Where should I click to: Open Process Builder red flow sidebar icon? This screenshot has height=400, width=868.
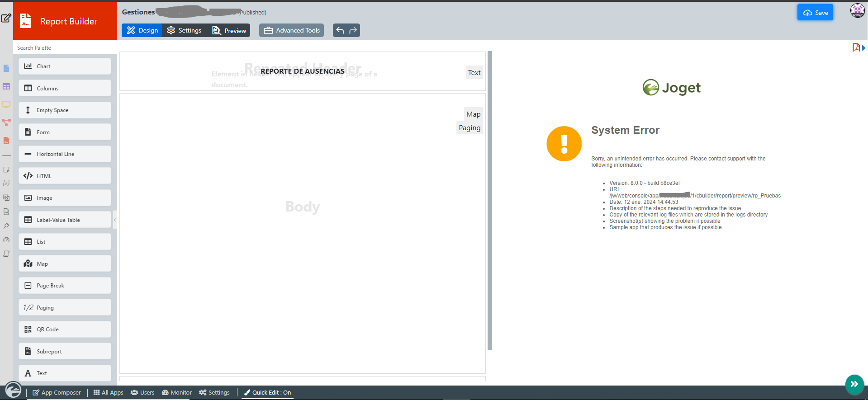[x=6, y=122]
